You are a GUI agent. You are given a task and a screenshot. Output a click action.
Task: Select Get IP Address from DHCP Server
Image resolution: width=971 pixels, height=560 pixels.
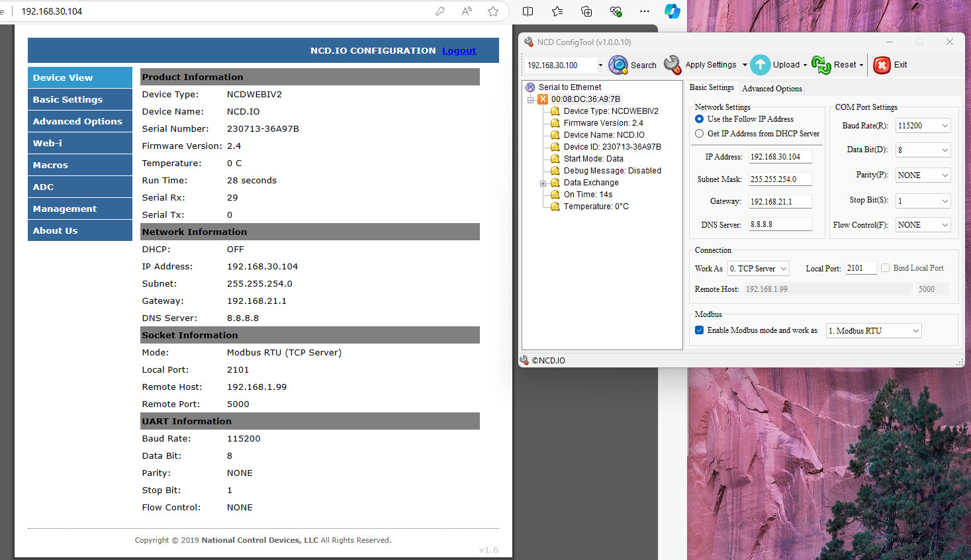699,134
